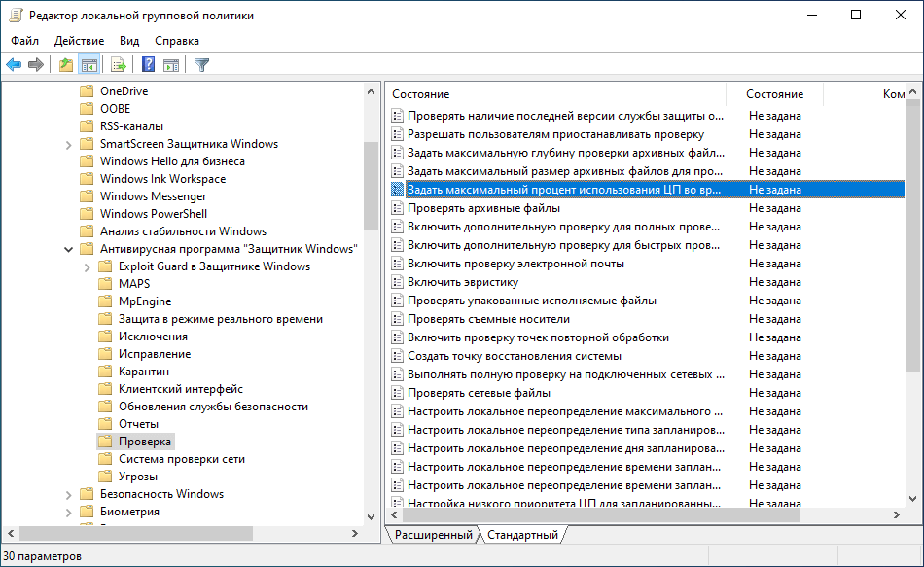The height and width of the screenshot is (567, 924).
Task: Click the policy icon of 'Проверять архивные файлы'
Action: pos(397,208)
